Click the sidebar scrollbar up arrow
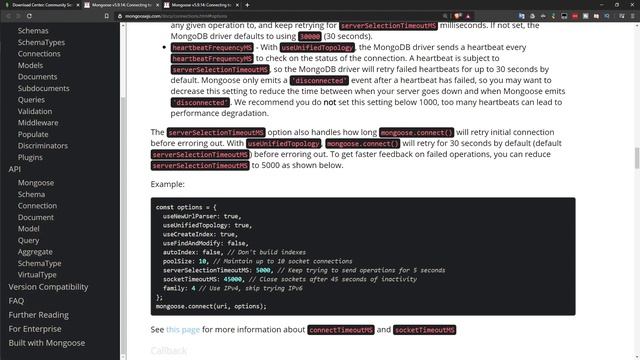 (123, 26)
